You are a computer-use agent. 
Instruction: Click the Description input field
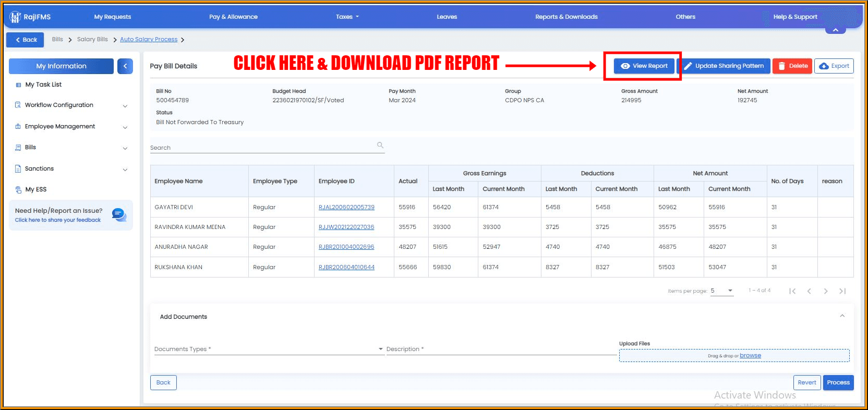click(501, 349)
